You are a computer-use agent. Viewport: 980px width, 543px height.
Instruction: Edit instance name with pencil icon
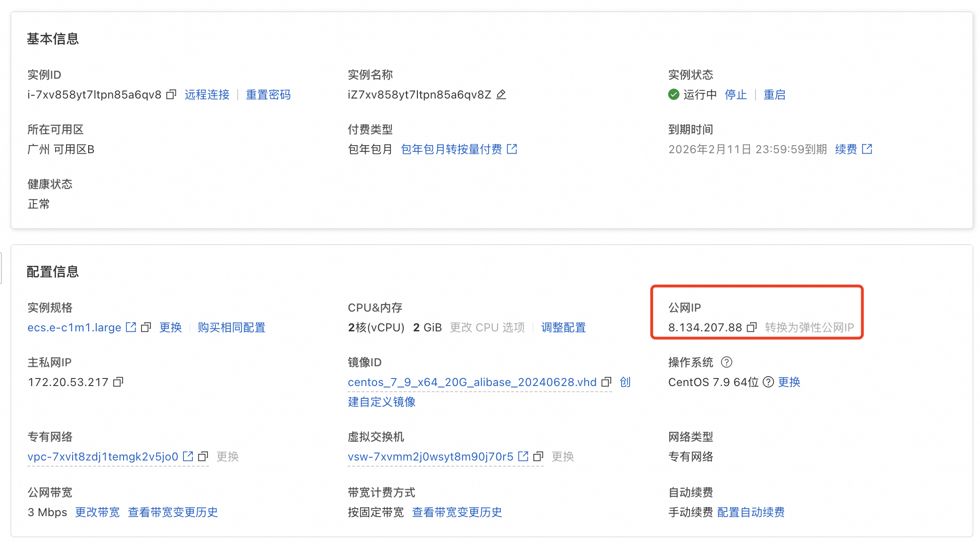pyautogui.click(x=501, y=95)
